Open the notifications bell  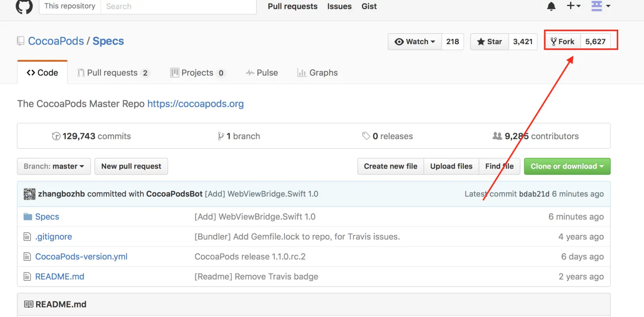[x=551, y=6]
